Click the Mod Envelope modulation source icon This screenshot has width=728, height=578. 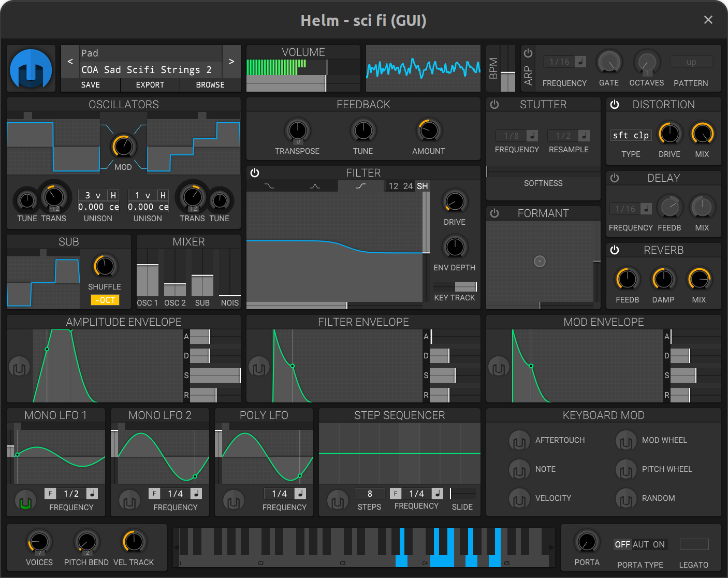(499, 367)
